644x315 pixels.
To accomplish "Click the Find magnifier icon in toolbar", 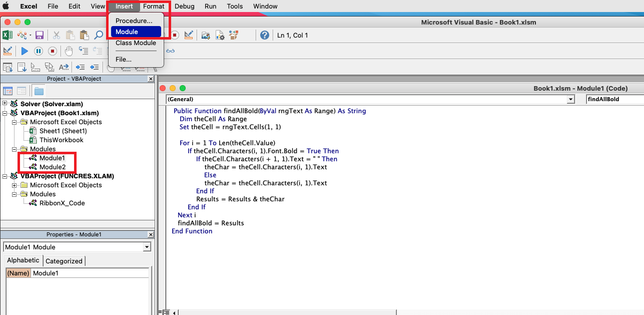I will tap(99, 35).
